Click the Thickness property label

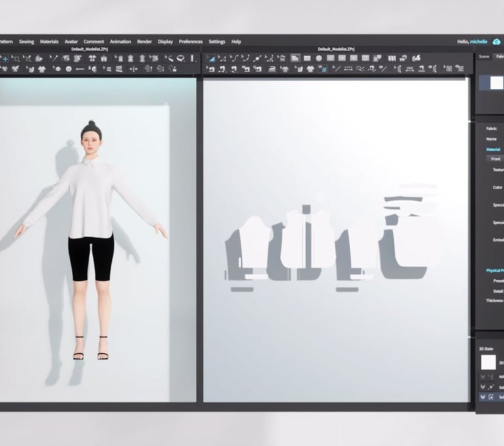(x=494, y=301)
